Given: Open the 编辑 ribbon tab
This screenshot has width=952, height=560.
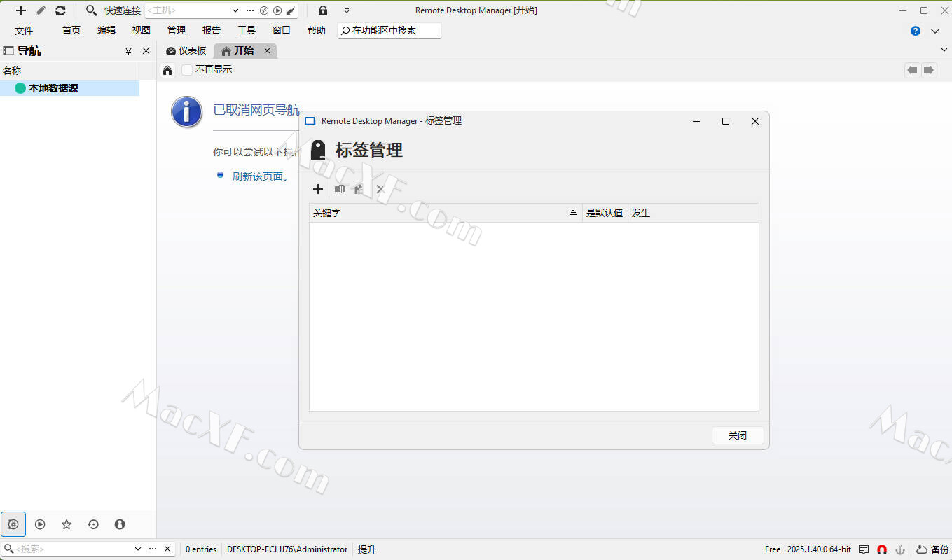Looking at the screenshot, I should (x=106, y=30).
